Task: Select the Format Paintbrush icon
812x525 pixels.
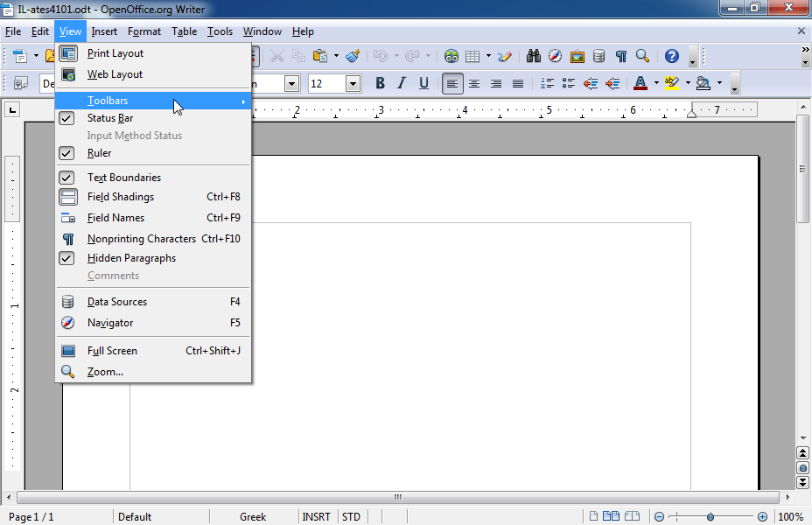Action: click(x=353, y=56)
